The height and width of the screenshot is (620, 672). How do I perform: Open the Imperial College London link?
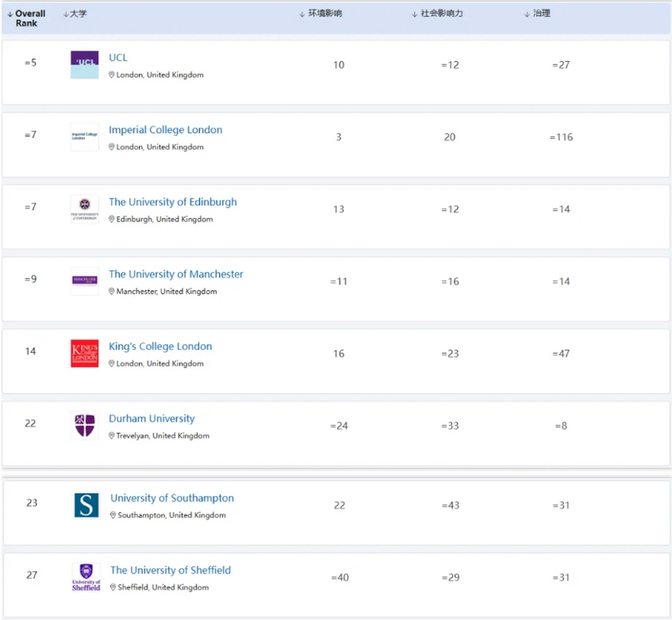coord(165,130)
